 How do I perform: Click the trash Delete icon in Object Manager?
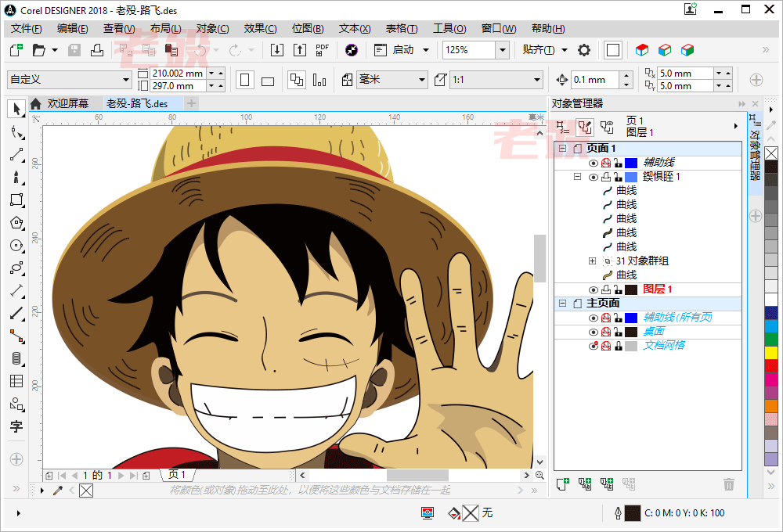coord(729,483)
